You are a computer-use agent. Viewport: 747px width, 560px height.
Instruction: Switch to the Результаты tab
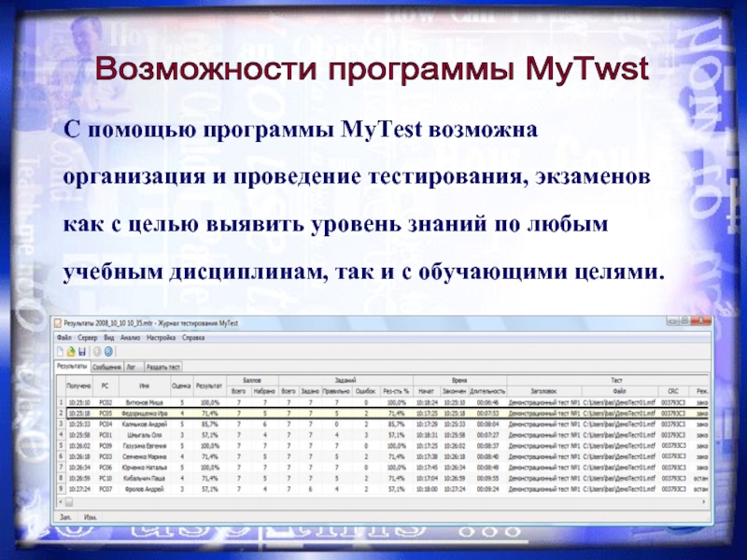(x=72, y=366)
